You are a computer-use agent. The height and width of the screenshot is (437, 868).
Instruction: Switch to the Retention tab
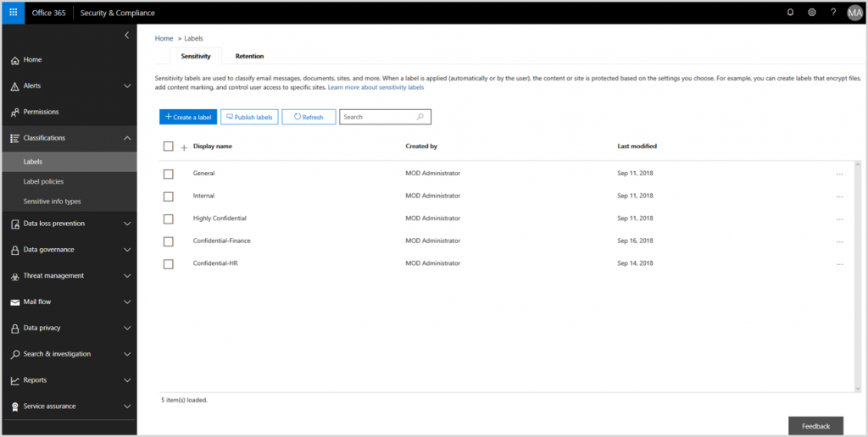pos(249,56)
